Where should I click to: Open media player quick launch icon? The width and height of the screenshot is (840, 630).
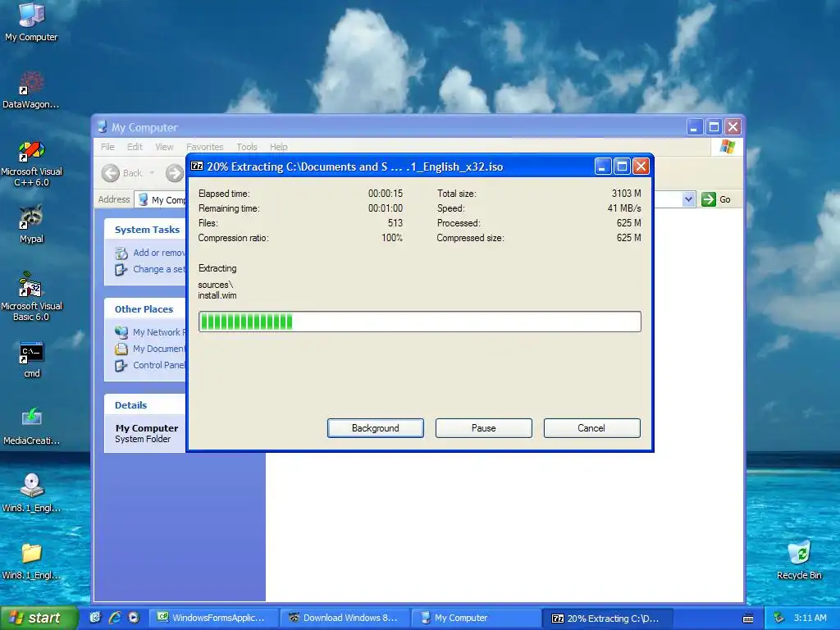tap(134, 618)
